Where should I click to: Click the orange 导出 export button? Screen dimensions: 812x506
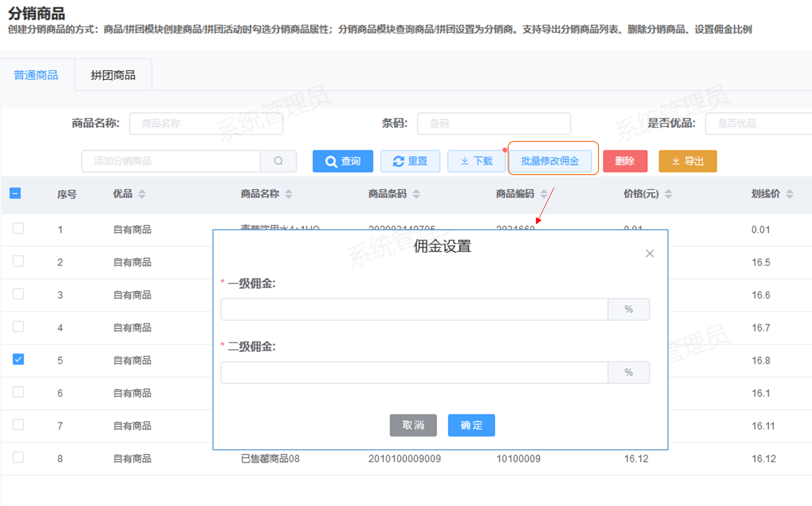pos(687,161)
